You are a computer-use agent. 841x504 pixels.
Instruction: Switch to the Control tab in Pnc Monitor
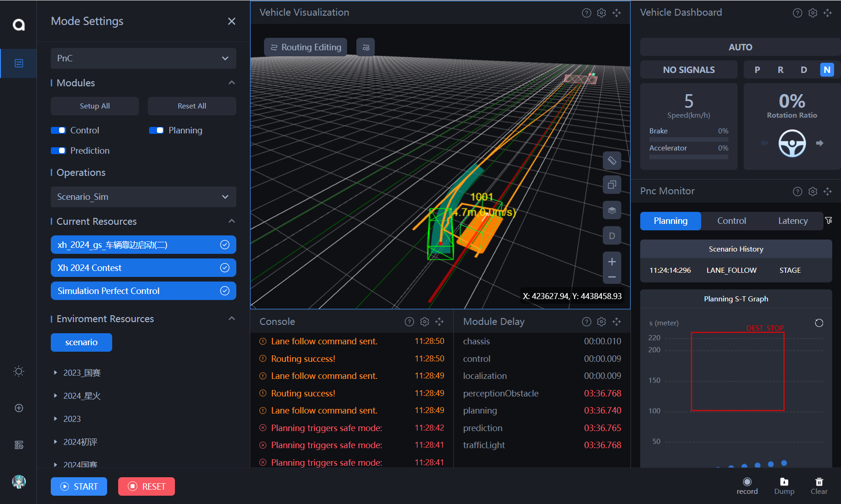point(731,221)
